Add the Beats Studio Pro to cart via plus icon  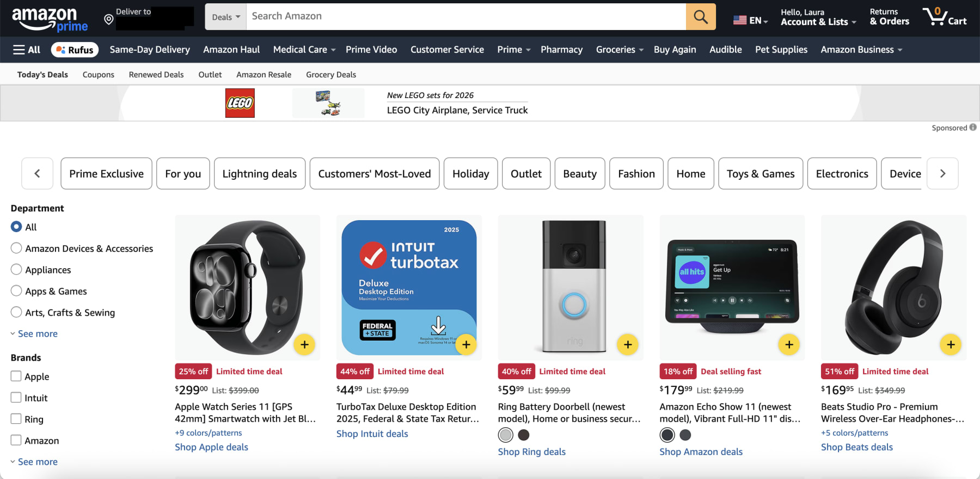click(x=951, y=344)
